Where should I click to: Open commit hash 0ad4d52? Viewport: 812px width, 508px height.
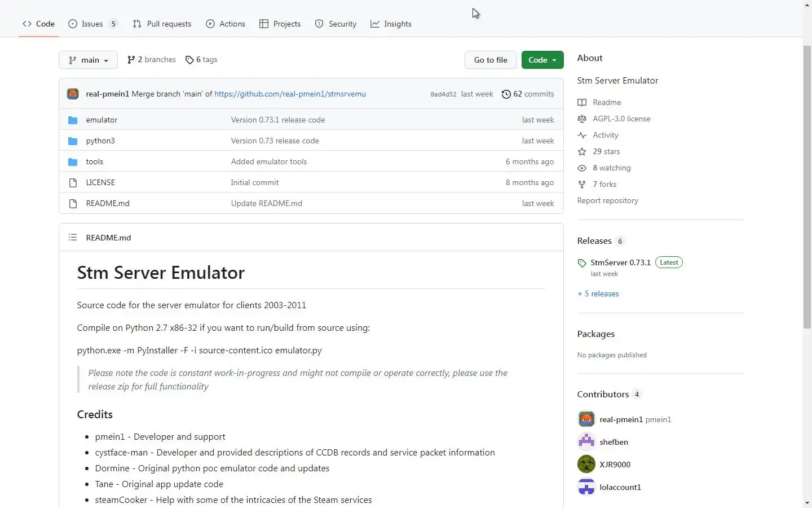[443, 94]
